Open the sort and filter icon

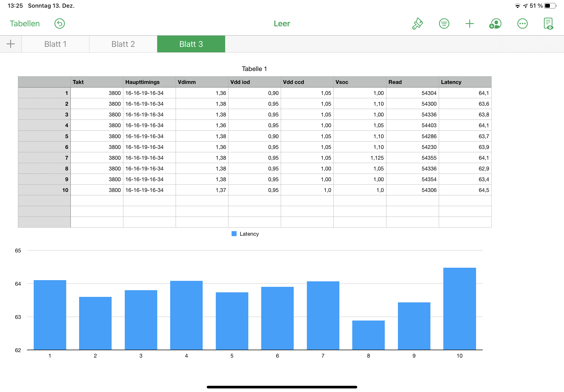point(444,24)
